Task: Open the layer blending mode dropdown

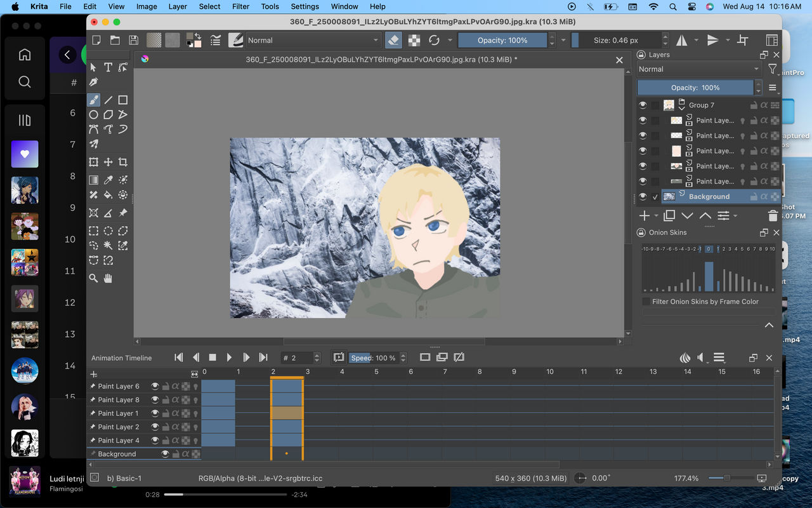Action: [699, 69]
